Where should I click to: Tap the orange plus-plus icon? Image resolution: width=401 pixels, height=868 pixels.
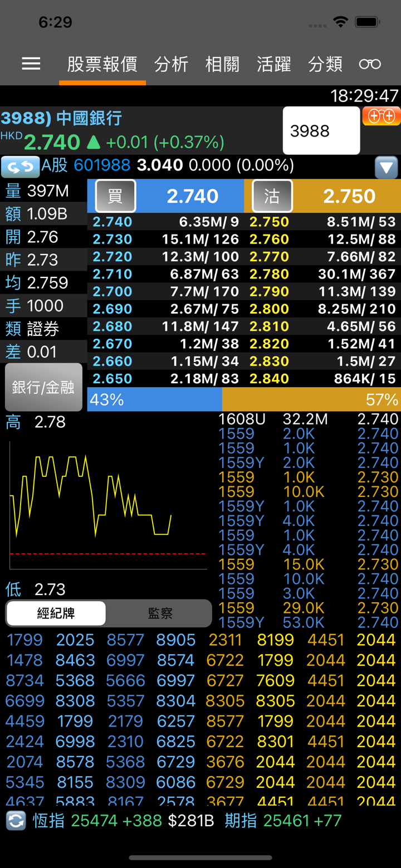(x=382, y=116)
